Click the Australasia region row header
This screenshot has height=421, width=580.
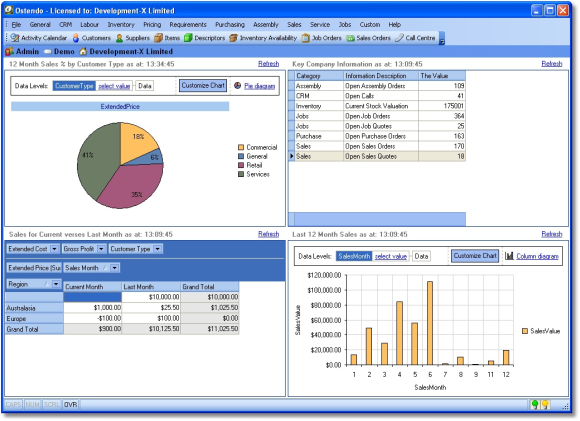pyautogui.click(x=34, y=308)
